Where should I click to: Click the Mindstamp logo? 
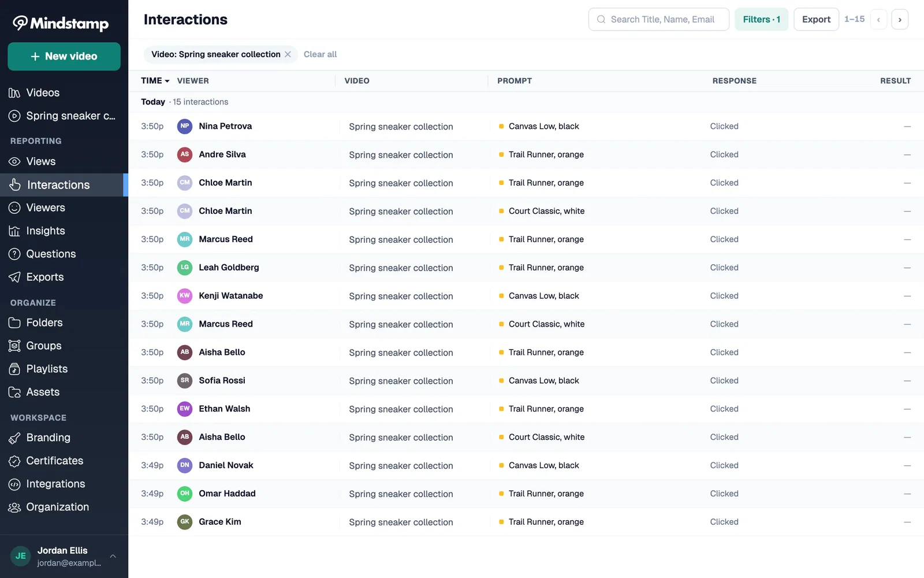click(61, 23)
